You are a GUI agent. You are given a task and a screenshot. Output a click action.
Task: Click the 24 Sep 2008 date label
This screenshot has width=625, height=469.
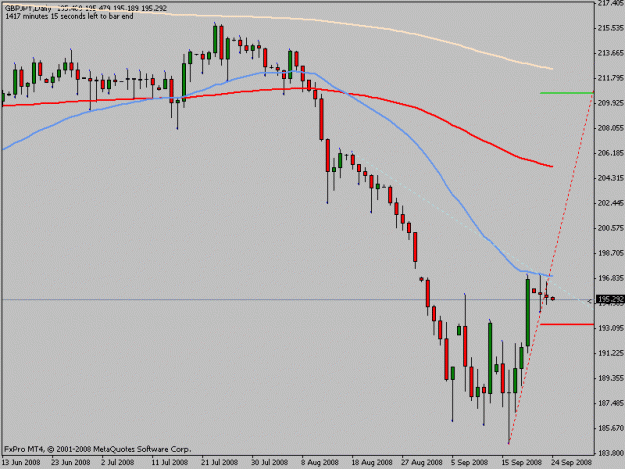pos(572,462)
